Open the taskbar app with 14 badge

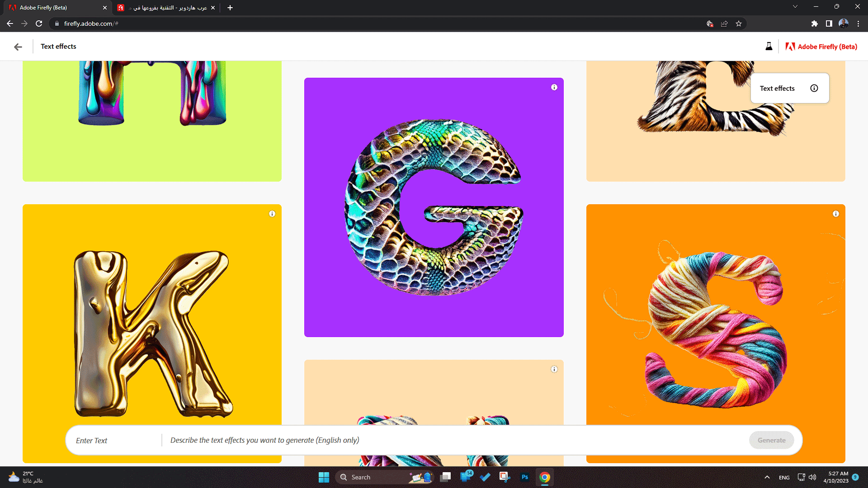click(466, 476)
